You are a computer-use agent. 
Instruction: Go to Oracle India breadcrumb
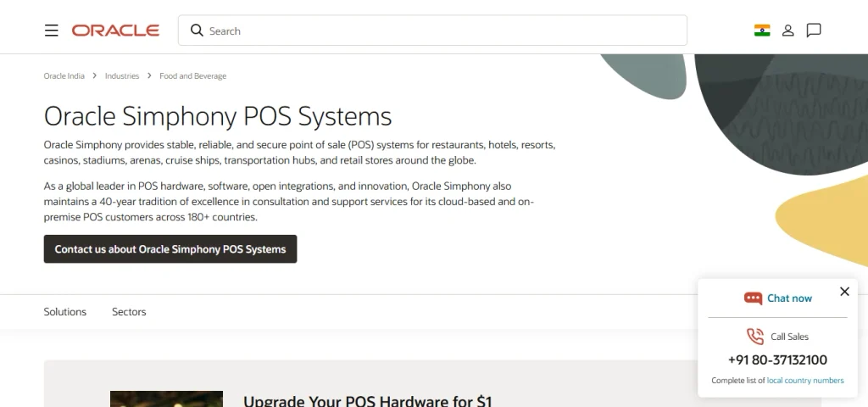(64, 75)
